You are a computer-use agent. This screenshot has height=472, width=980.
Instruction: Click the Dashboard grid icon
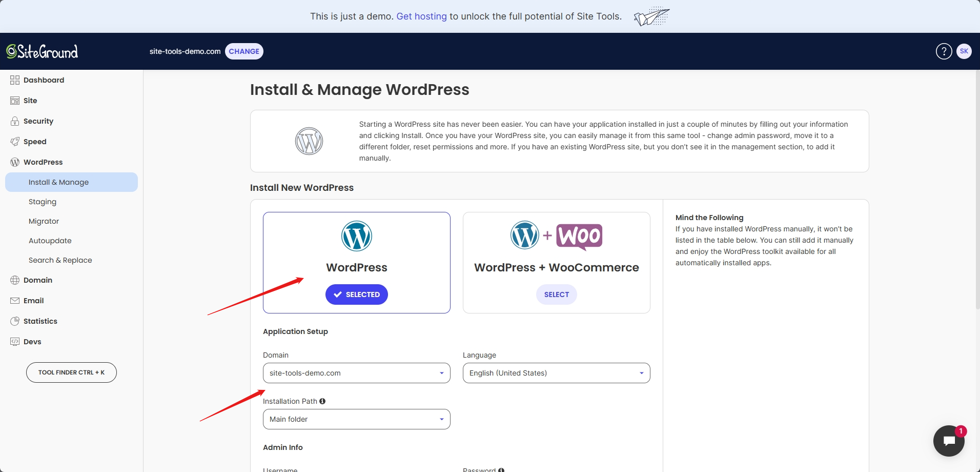click(x=15, y=80)
